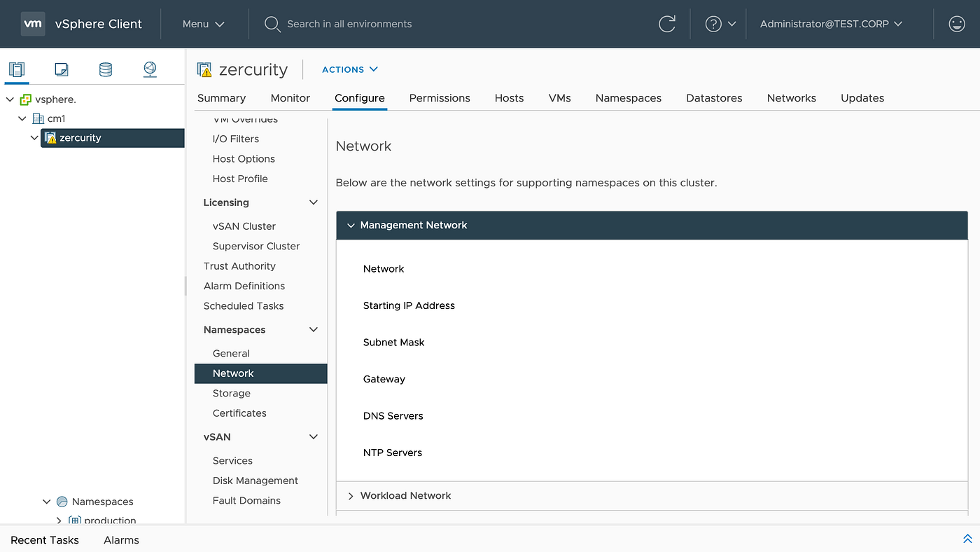Open I/O Filters settings

coord(236,139)
